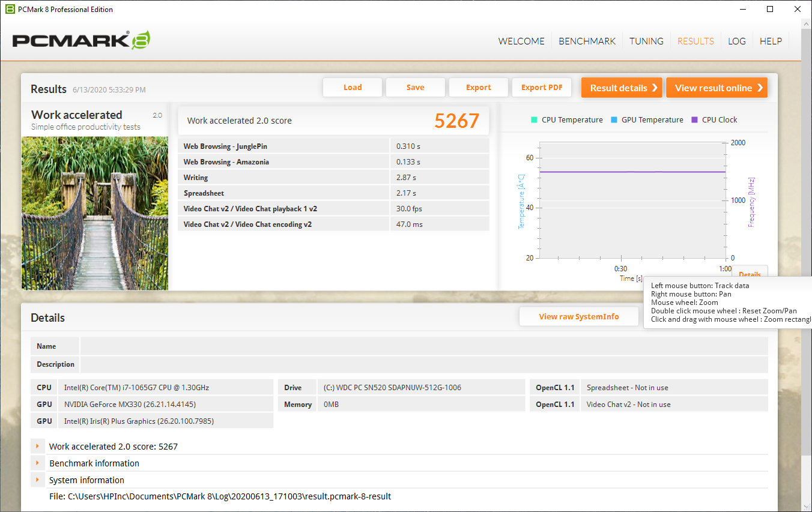Viewport: 812px width, 512px height.
Task: Click the 0.133 s Amazonia value
Action: [x=408, y=162]
